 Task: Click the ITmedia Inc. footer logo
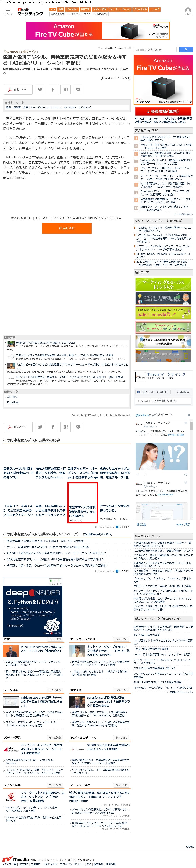tap(19, 860)
